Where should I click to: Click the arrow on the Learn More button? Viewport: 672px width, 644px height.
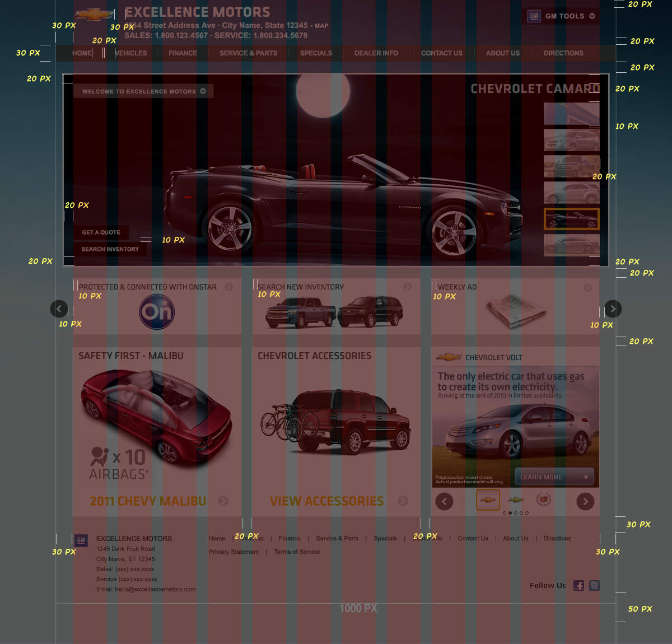(x=585, y=477)
